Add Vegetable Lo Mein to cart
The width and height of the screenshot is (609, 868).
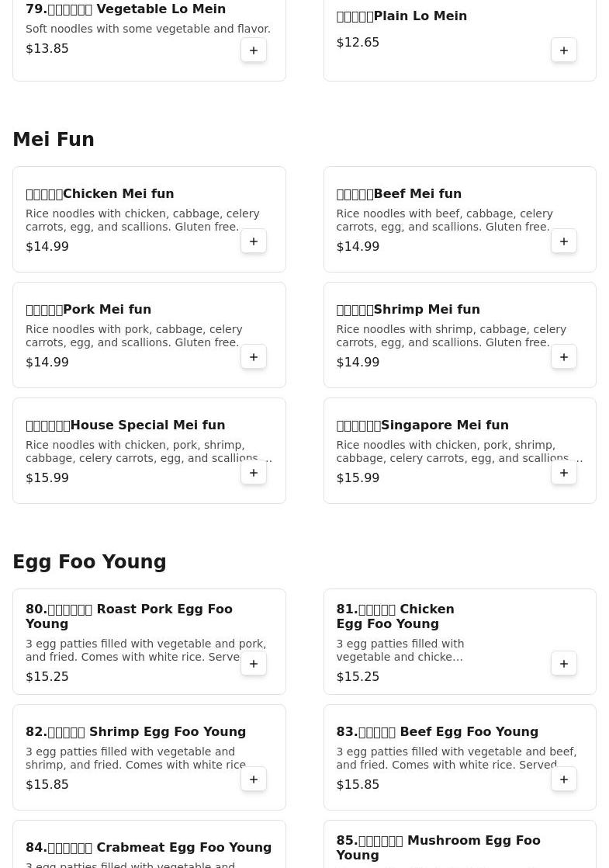[254, 50]
